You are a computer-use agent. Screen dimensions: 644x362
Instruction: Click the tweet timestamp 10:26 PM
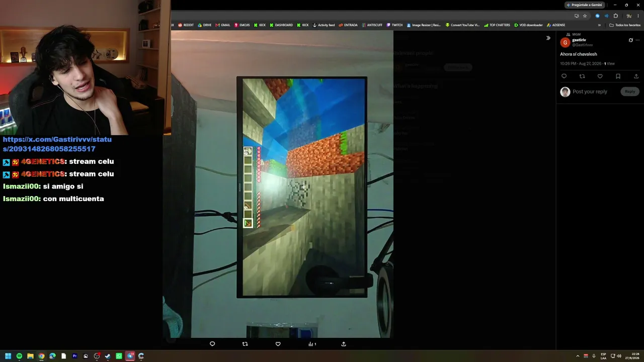coord(581,64)
